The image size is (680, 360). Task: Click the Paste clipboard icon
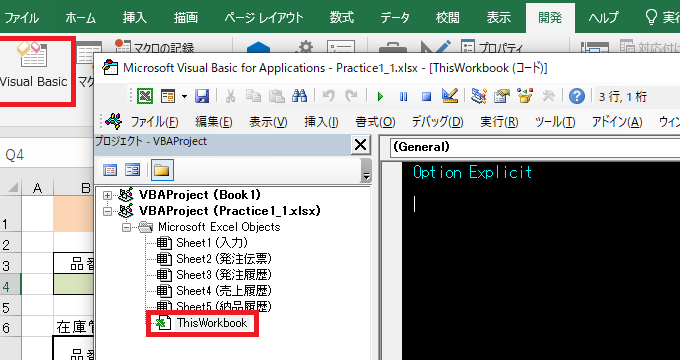pos(276,96)
